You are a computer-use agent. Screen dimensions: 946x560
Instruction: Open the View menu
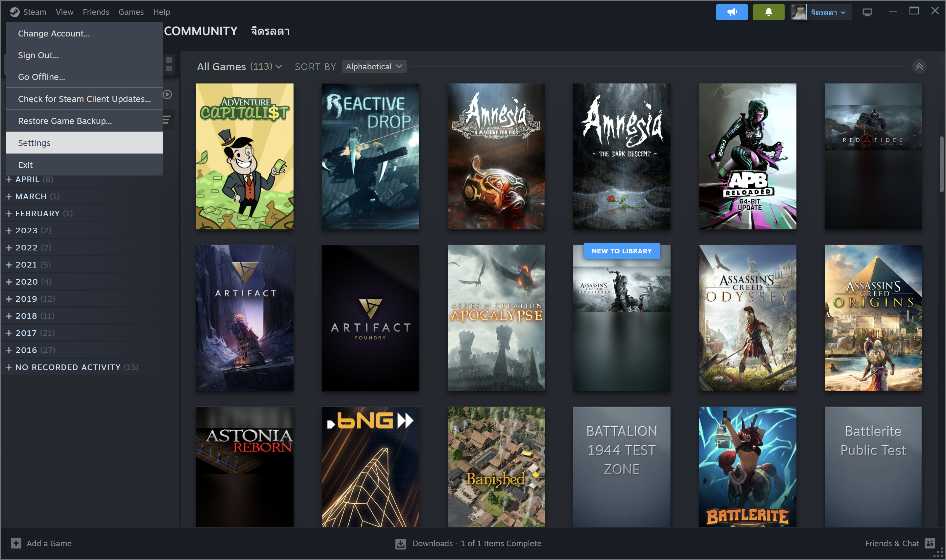click(64, 12)
